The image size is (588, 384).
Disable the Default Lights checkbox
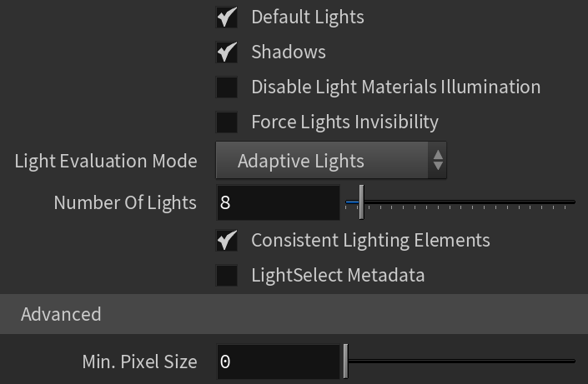pyautogui.click(x=227, y=17)
